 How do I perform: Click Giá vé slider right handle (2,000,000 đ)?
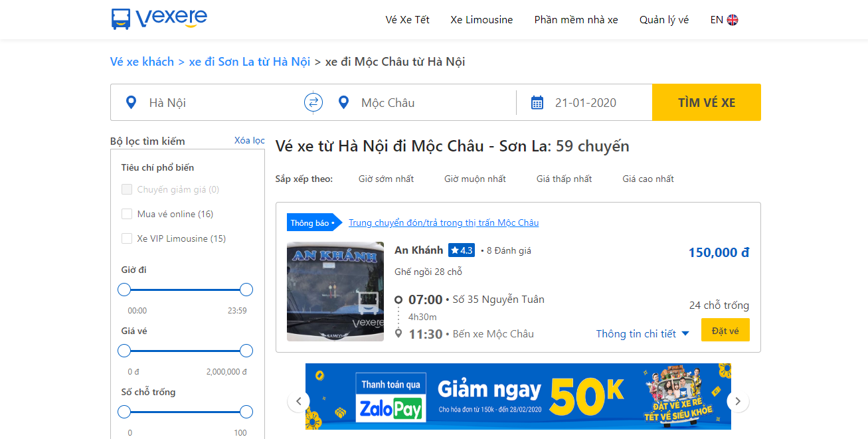coord(246,351)
